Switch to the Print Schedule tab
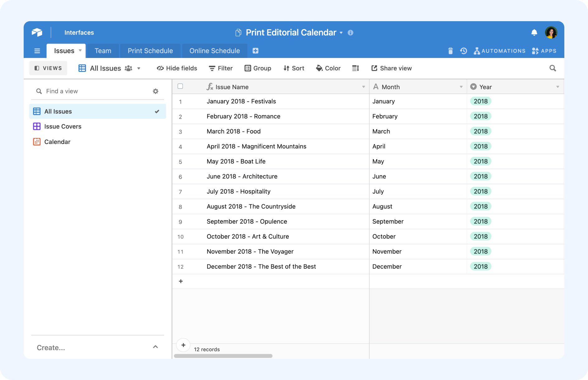 150,51
